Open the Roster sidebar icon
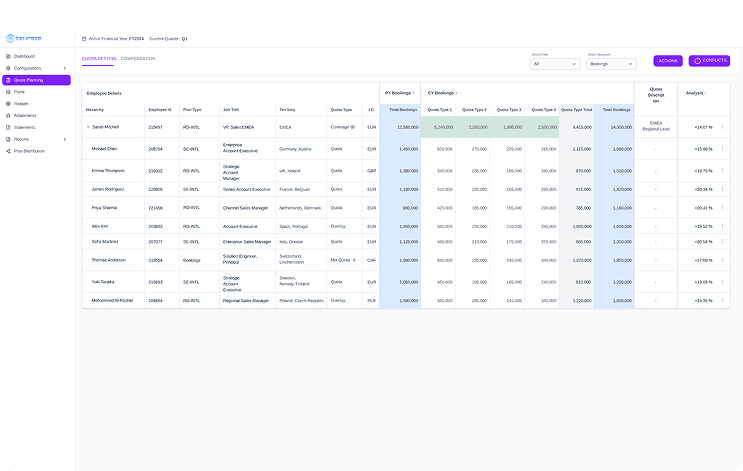Viewport: 743px width, 471px height. point(8,104)
